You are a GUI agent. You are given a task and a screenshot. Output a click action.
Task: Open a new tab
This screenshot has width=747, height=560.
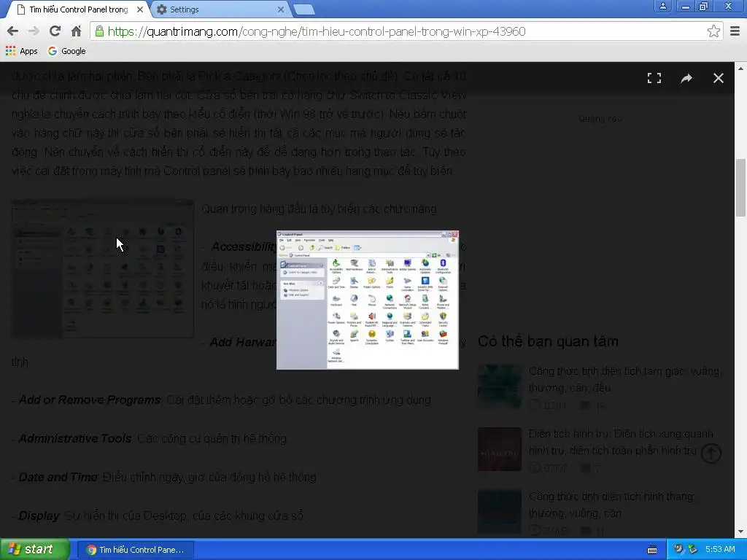click(303, 9)
